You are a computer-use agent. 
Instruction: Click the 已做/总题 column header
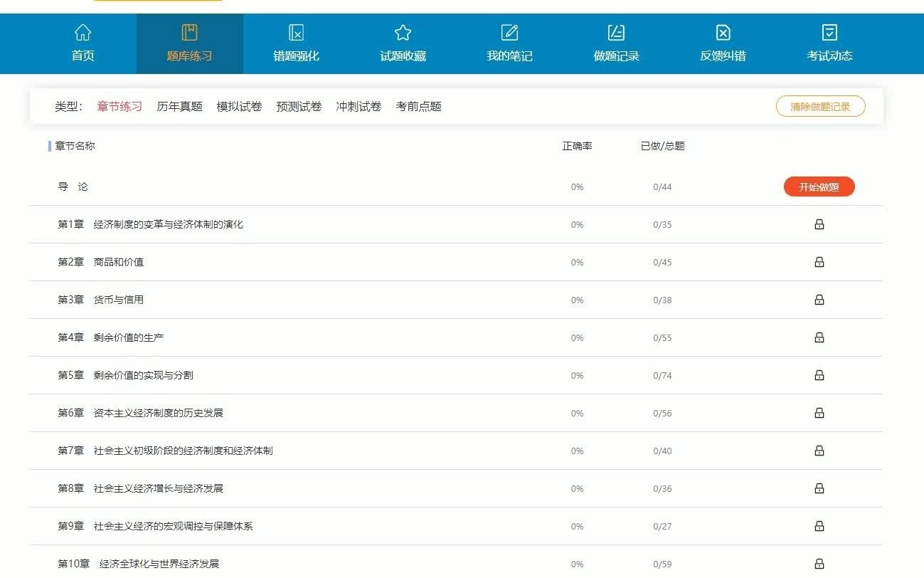tap(662, 146)
